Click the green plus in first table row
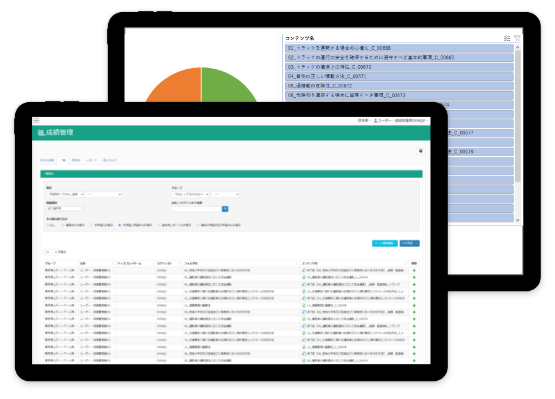The width and height of the screenshot is (555, 399). coord(414,270)
